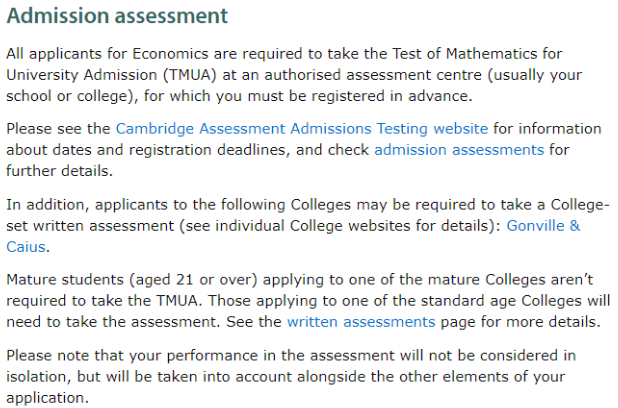The image size is (618, 408).
Task: Click the 'Caius' link text
Action: pyautogui.click(x=26, y=247)
